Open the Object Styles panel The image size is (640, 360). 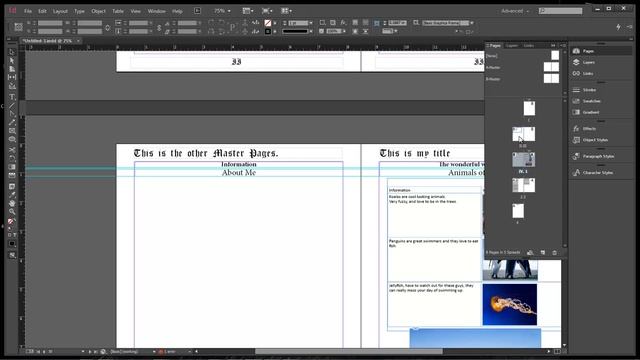click(x=601, y=140)
